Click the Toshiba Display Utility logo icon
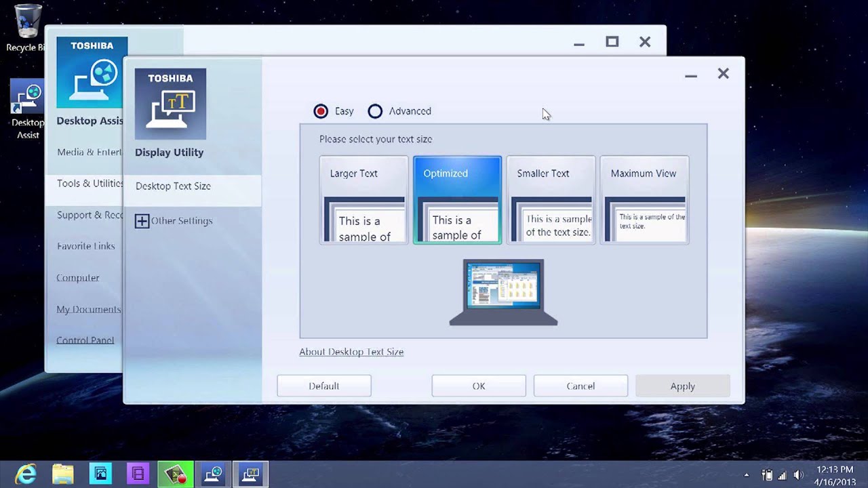 (x=170, y=104)
